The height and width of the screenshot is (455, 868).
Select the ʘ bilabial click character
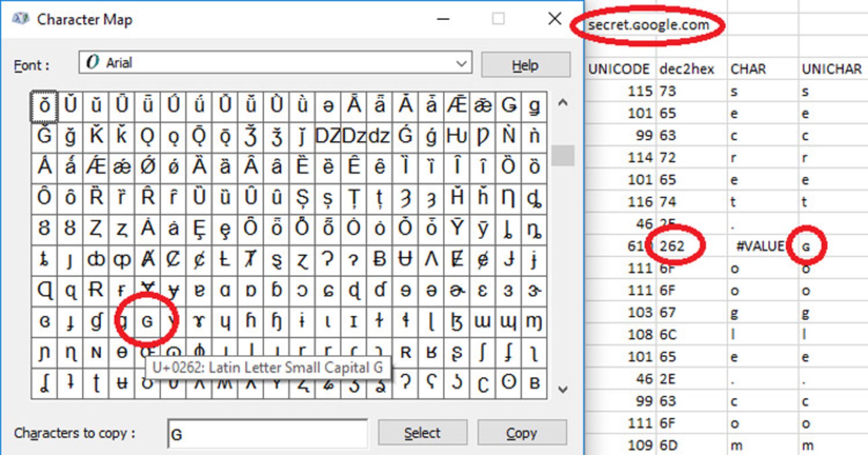[509, 383]
